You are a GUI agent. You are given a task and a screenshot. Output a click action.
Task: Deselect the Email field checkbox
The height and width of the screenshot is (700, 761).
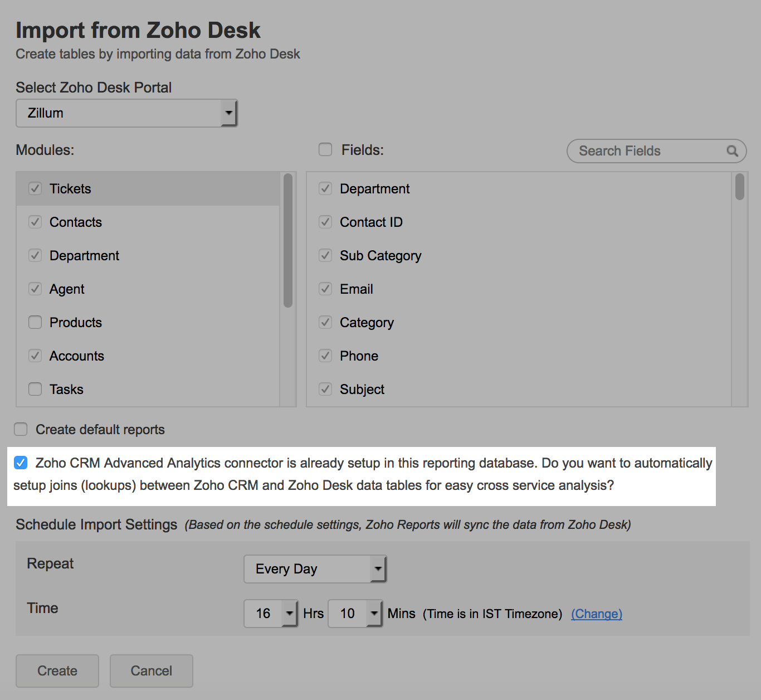tap(325, 289)
